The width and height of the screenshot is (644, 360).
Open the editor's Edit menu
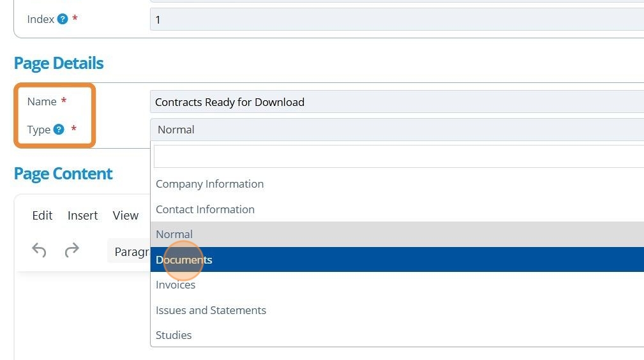pyautogui.click(x=42, y=216)
